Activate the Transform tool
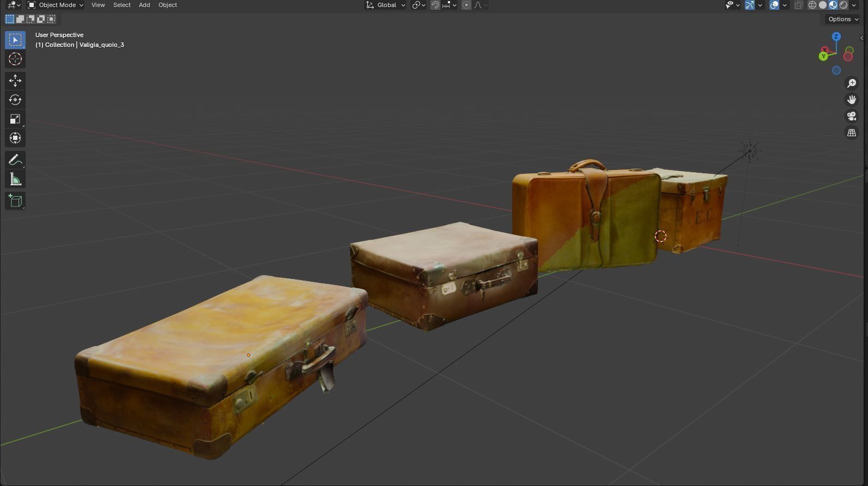The image size is (868, 486). (15, 138)
